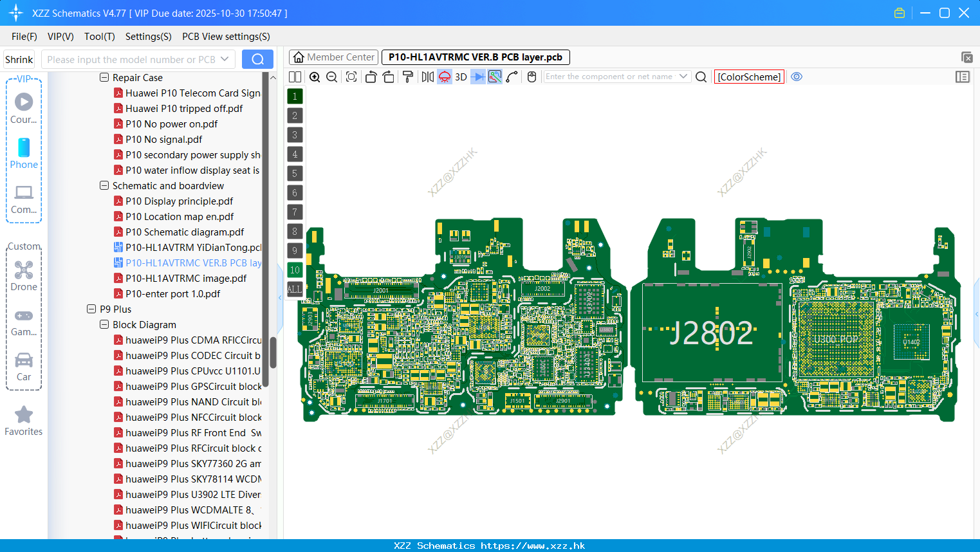The width and height of the screenshot is (980, 552).
Task: Zoom in on the PCB view
Action: [315, 77]
